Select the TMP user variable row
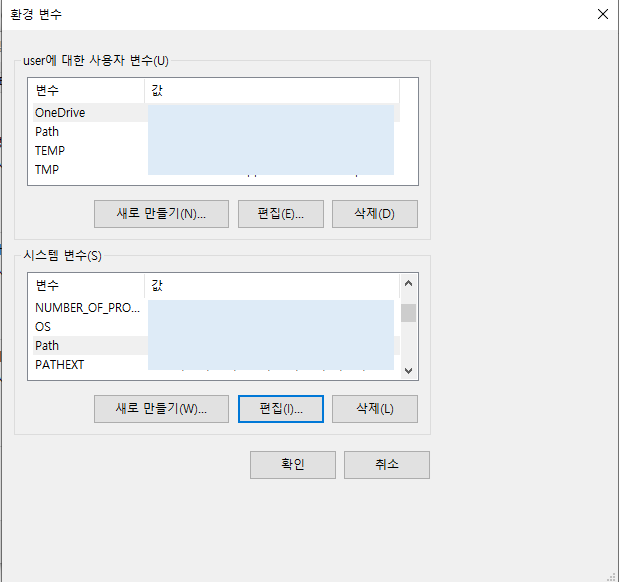Screen dimensions: 619x582 (216, 169)
